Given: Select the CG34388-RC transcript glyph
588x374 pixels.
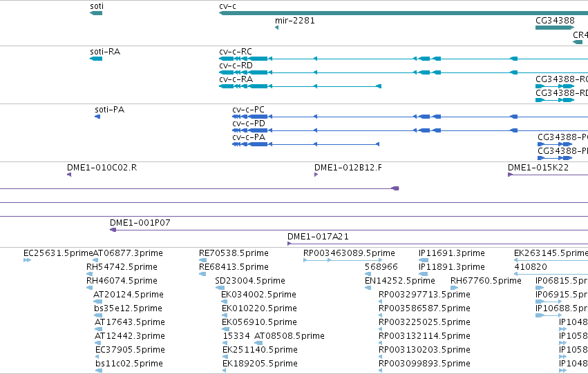Looking at the screenshot, I should pyautogui.click(x=555, y=86).
